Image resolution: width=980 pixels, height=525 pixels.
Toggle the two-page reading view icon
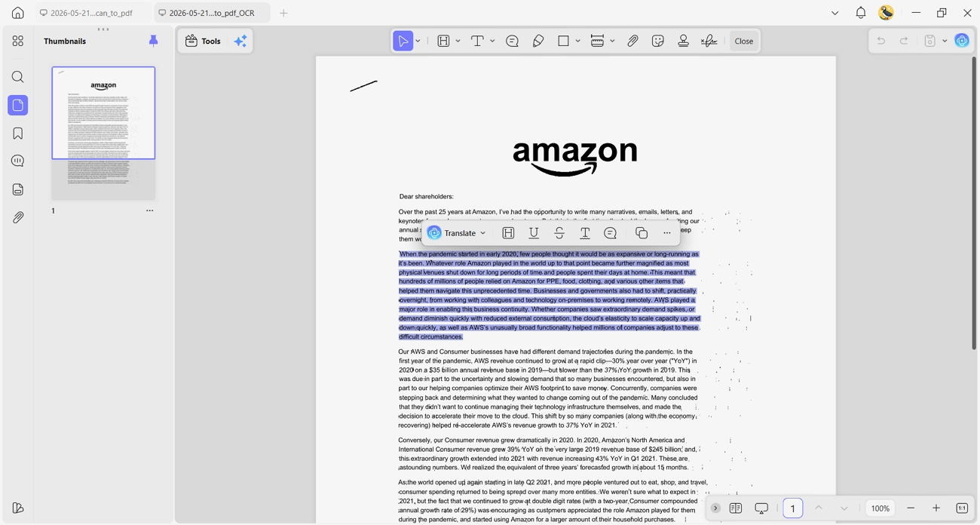[x=736, y=508]
